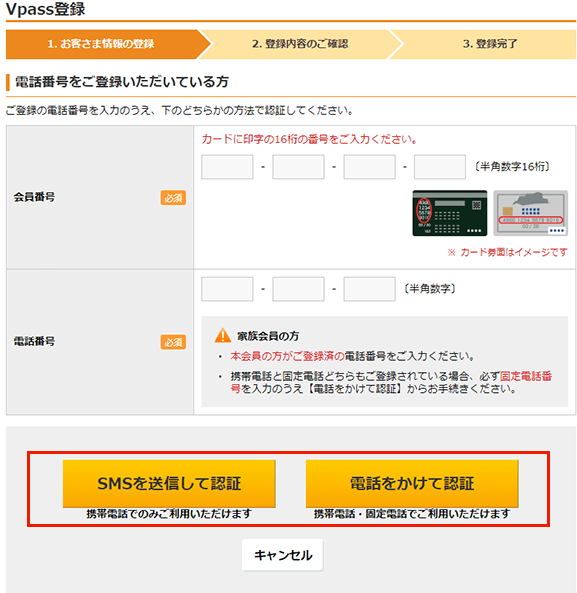This screenshot has width=577, height=593.
Task: Click the red text 本会員の方がご登録済の
Action: (287, 356)
